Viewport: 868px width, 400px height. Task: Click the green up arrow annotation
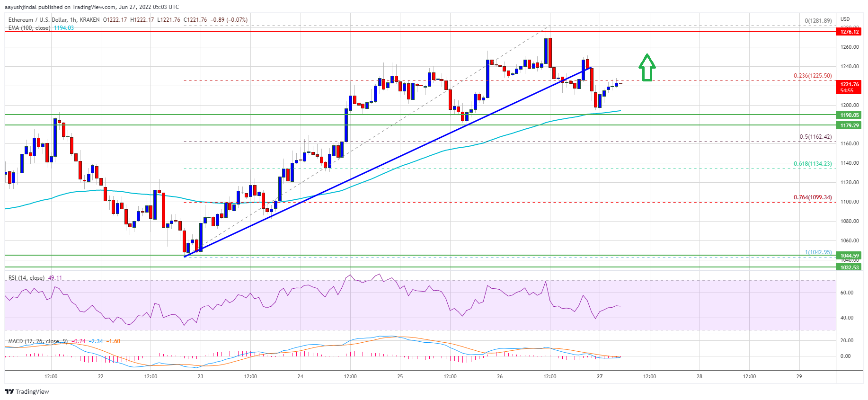tap(647, 68)
